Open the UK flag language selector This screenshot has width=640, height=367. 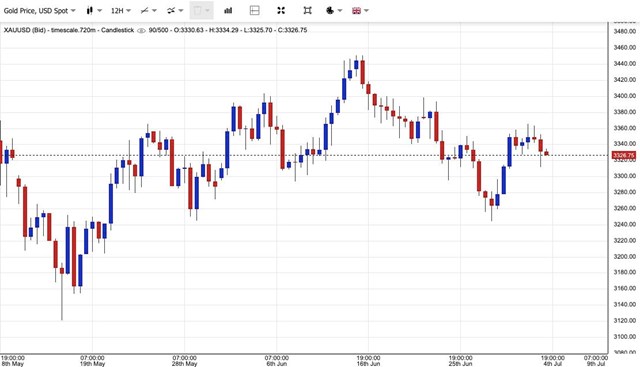[x=360, y=11]
